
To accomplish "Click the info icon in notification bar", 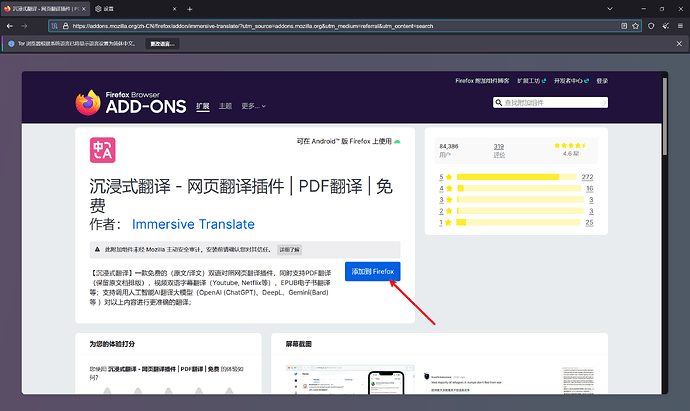I will tap(11, 44).
